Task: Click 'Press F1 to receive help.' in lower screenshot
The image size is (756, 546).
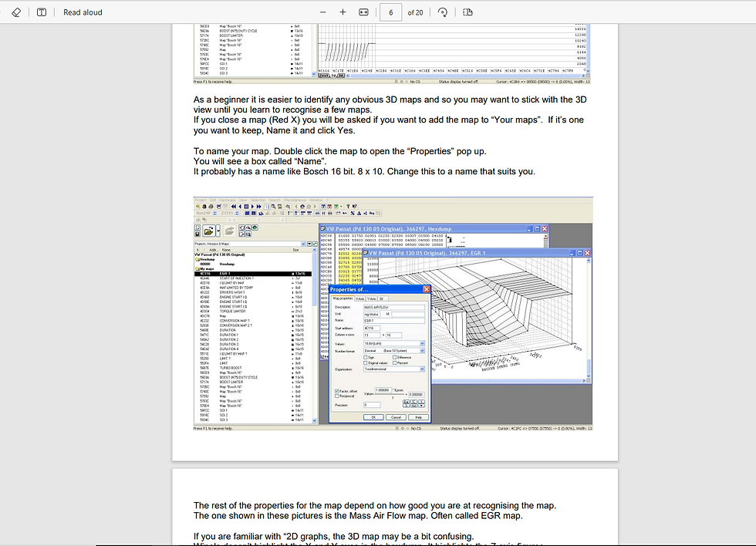Action: (213, 428)
